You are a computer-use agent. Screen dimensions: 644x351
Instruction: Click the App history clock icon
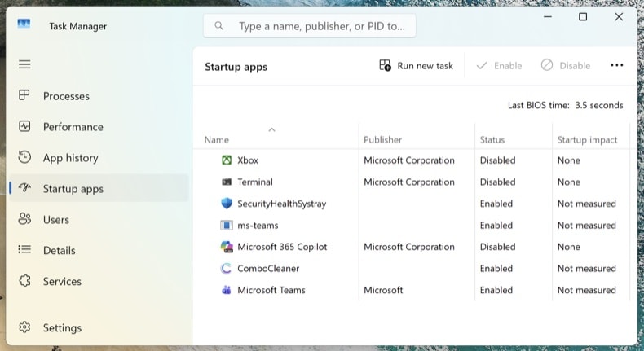pos(24,157)
